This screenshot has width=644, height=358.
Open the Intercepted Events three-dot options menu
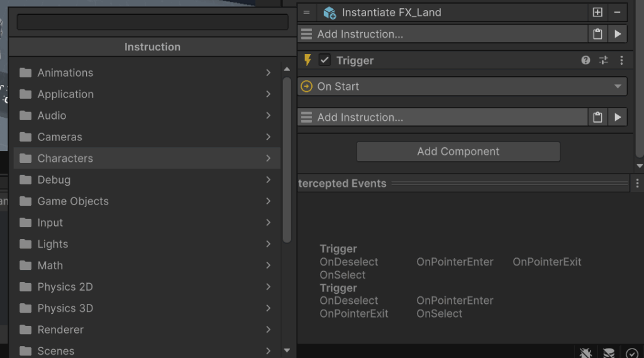(636, 184)
